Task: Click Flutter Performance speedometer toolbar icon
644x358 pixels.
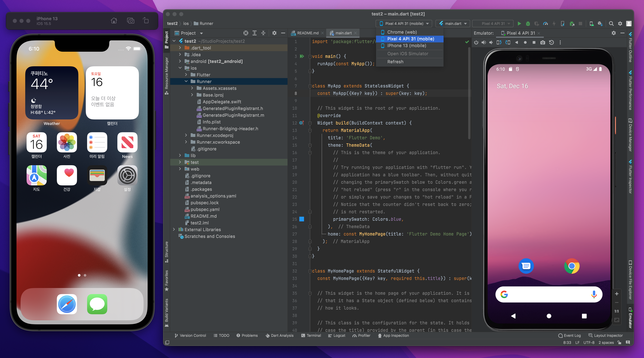Action: click(545, 24)
